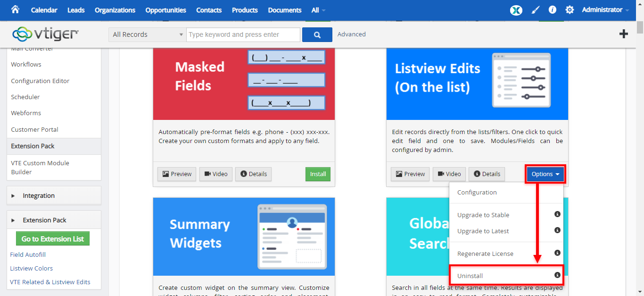Click info icon beside Upgrade to Stable
Viewport: 644px width, 296px height.
(x=557, y=214)
